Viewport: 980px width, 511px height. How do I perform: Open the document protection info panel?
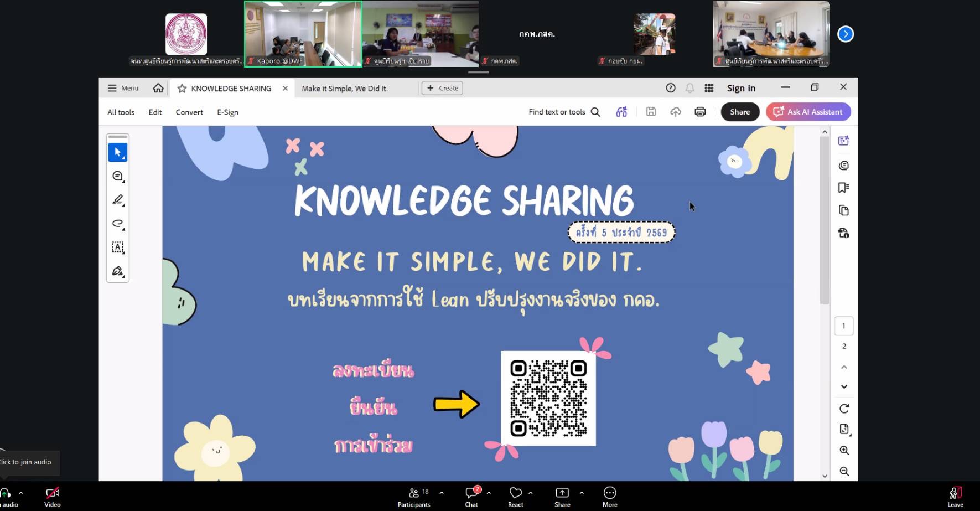pyautogui.click(x=844, y=233)
